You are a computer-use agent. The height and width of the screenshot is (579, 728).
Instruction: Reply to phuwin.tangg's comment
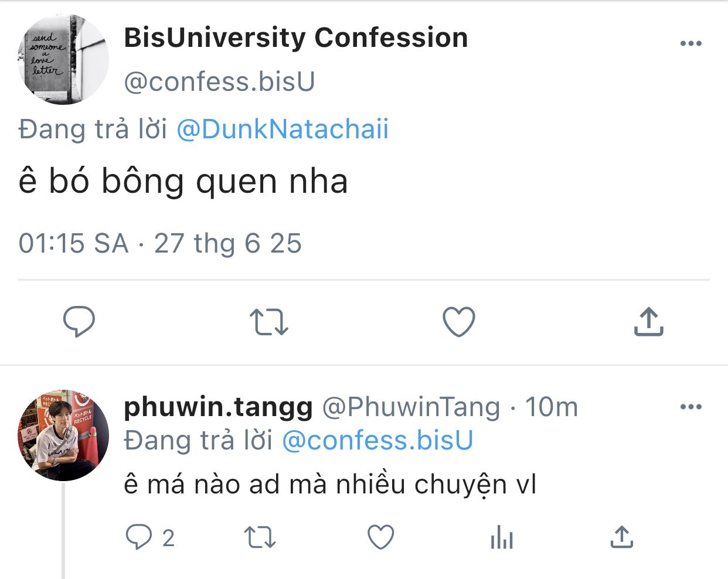pos(140,537)
